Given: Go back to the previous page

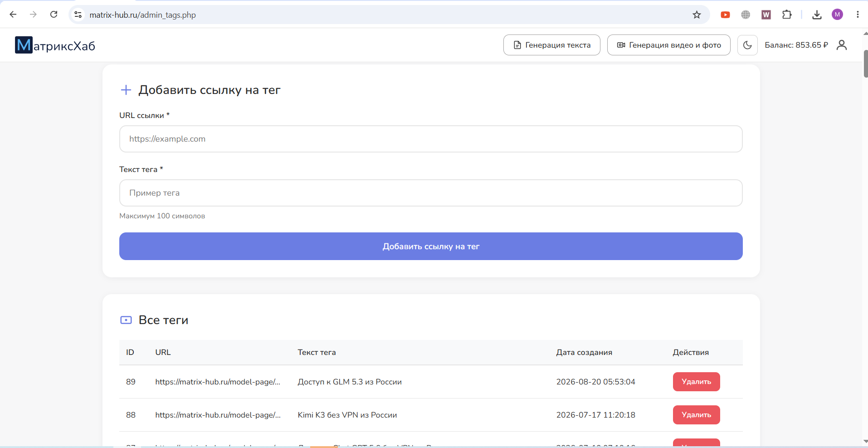Looking at the screenshot, I should [x=13, y=15].
